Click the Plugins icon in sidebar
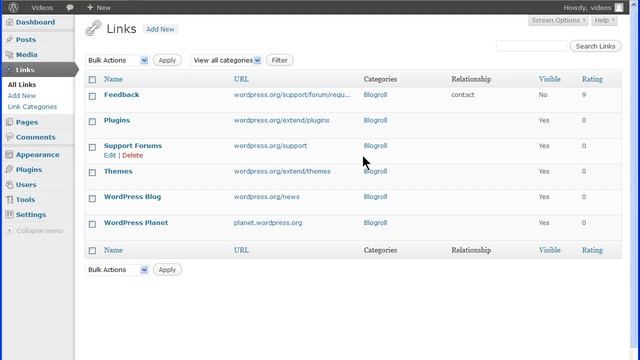Screen dimensions: 640x360 (9, 169)
